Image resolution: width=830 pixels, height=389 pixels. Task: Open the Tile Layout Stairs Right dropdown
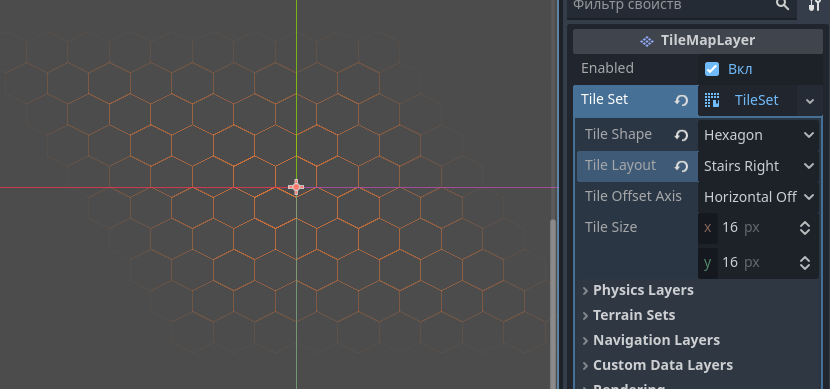pyautogui.click(x=759, y=166)
